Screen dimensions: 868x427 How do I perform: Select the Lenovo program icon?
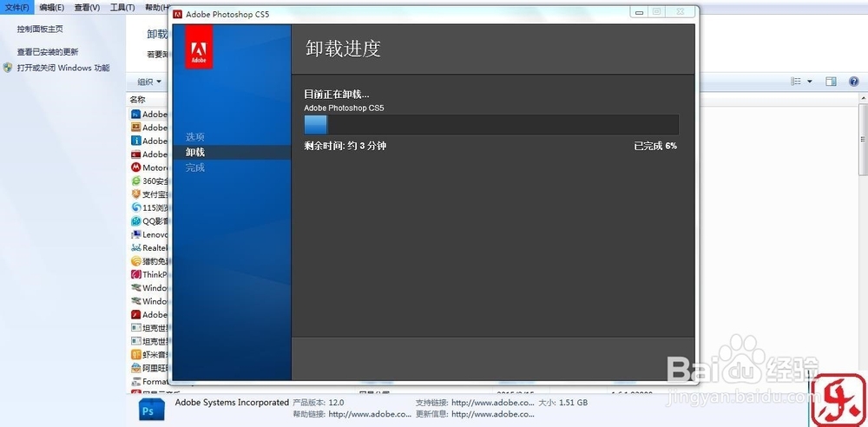coord(135,234)
